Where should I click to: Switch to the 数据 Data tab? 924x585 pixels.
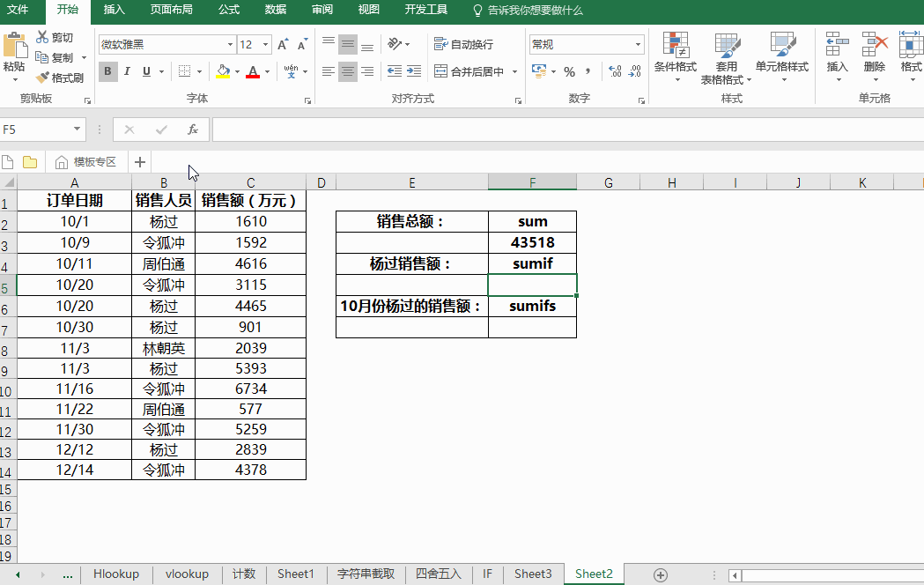(x=275, y=10)
